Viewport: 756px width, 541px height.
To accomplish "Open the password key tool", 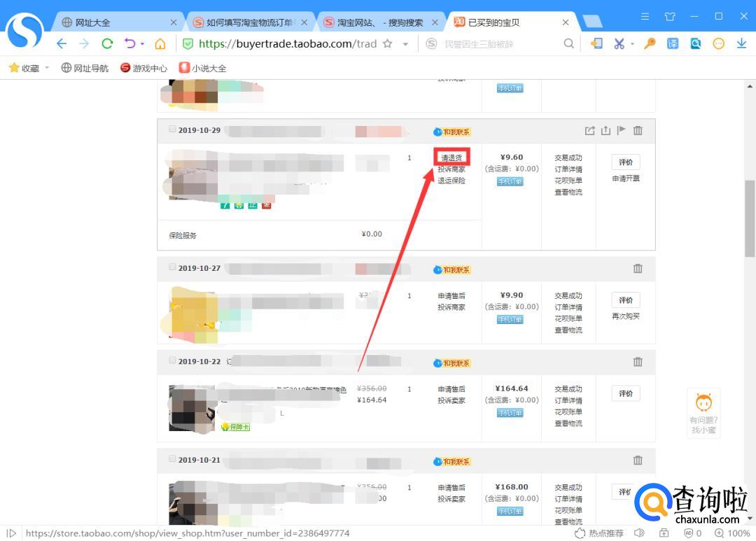I will (x=650, y=44).
